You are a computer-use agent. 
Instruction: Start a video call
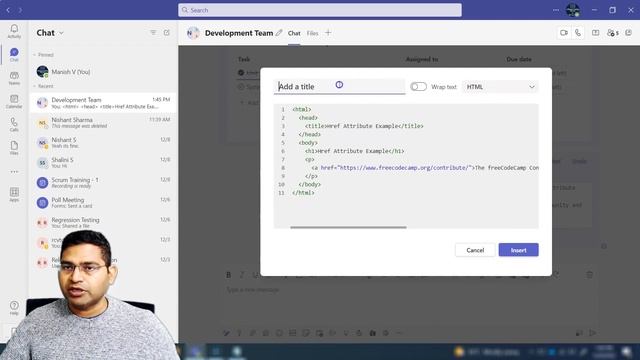(x=564, y=33)
